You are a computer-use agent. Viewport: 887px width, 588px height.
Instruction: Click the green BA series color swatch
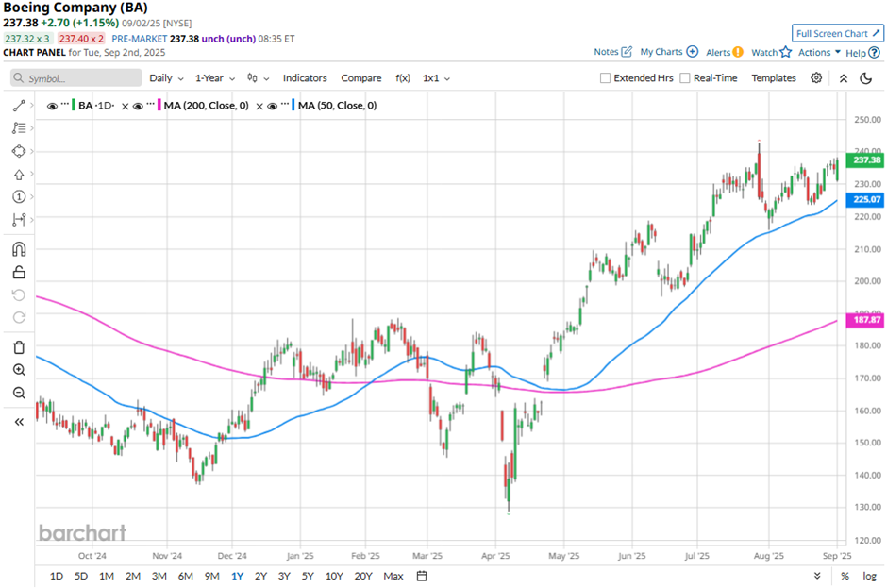(74, 106)
